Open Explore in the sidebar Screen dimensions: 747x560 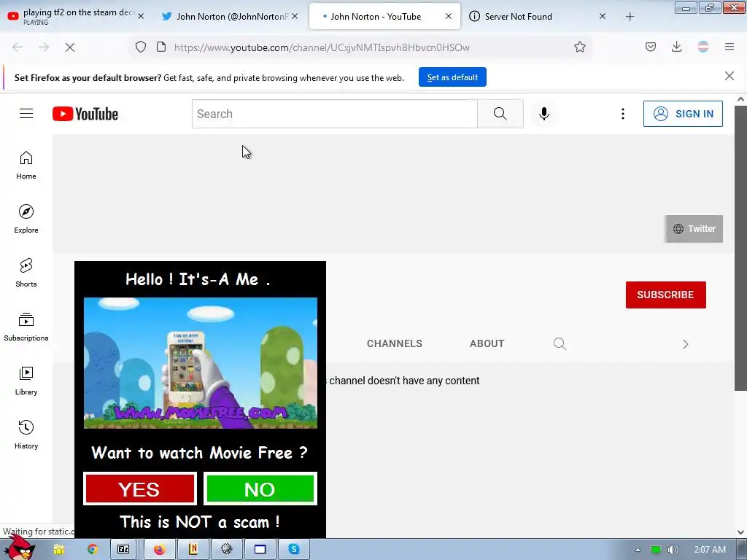26,219
